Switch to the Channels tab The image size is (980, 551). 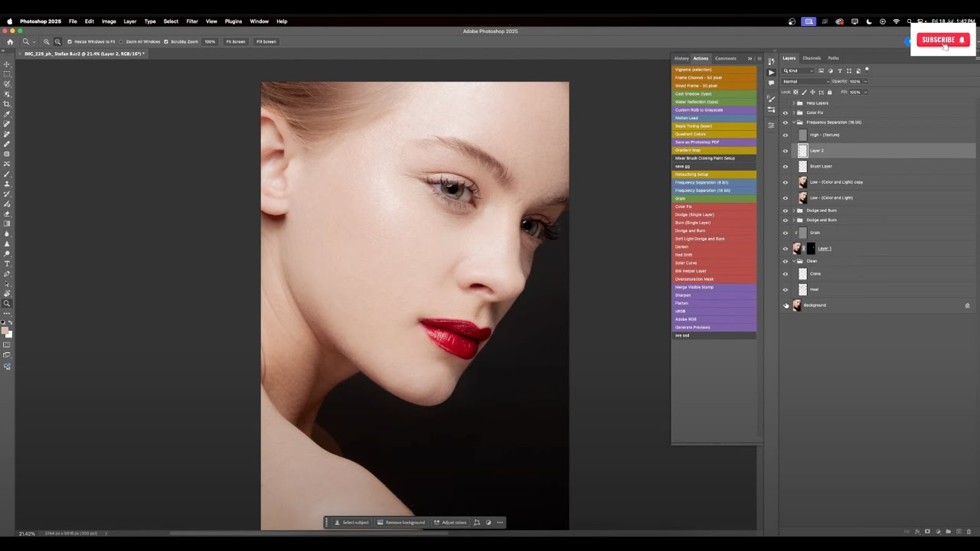[812, 58]
